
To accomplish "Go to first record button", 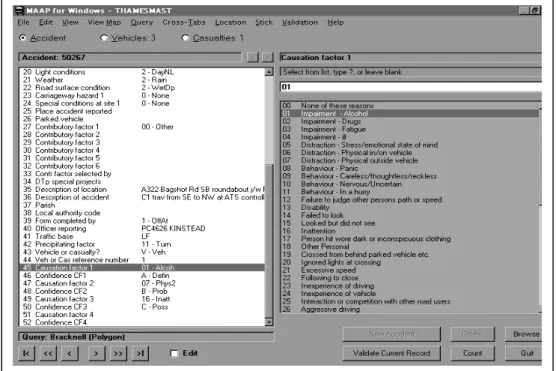I will coord(27,353).
